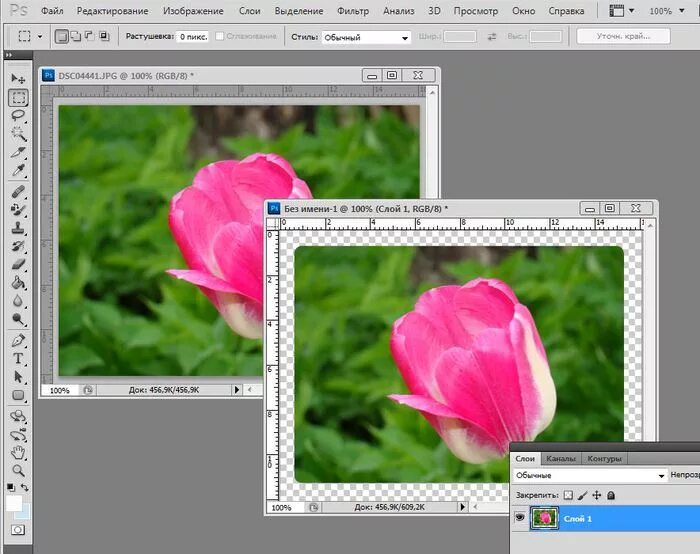700x554 pixels.
Task: Lock transparent pixels for layer
Action: click(568, 495)
